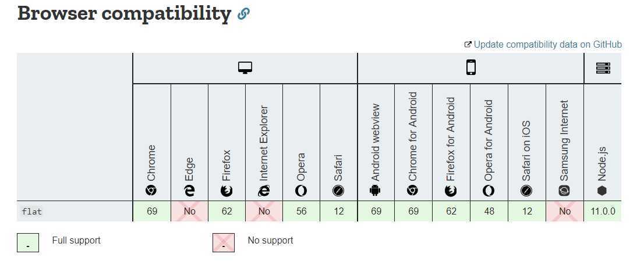The width and height of the screenshot is (644, 261).
Task: Click the Full support legend swatch
Action: pos(28,242)
